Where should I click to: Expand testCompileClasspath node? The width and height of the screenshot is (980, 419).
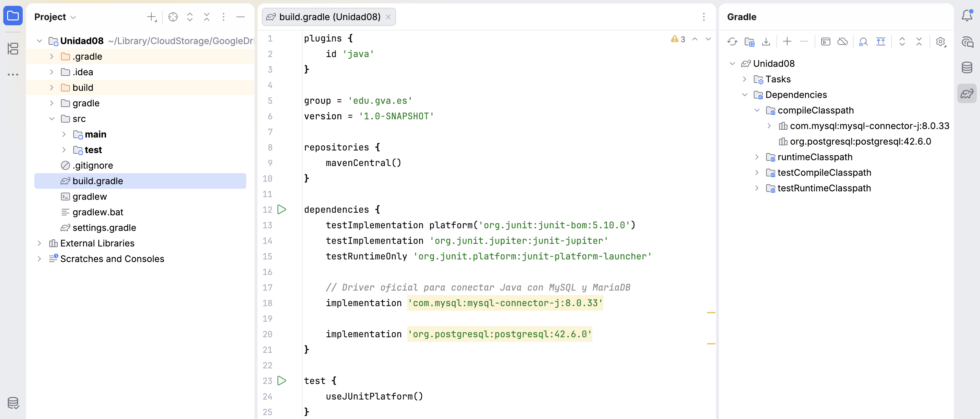pyautogui.click(x=757, y=173)
